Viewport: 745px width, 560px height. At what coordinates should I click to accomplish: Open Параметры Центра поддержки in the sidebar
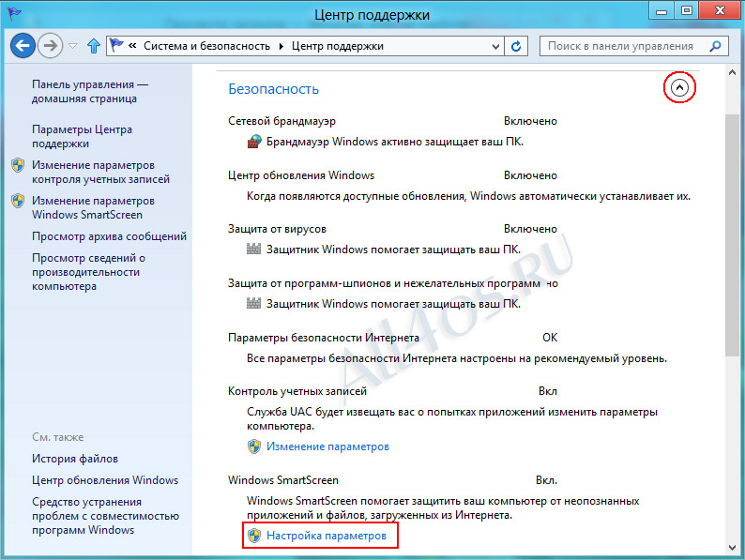point(83,136)
